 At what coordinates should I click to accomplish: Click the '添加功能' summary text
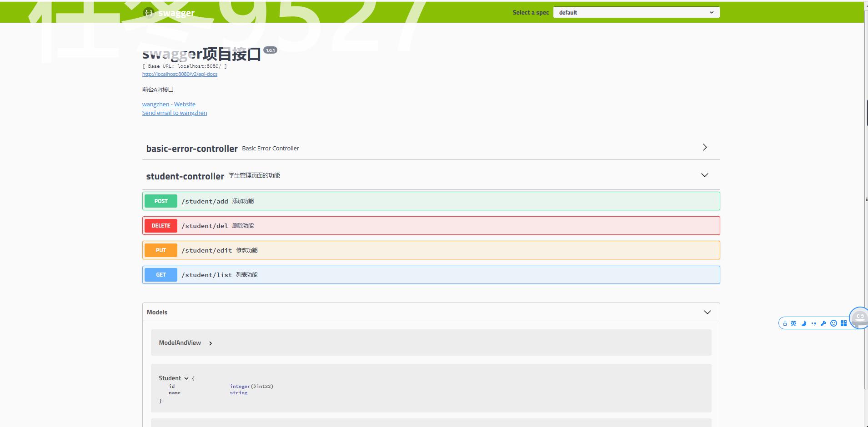(243, 201)
